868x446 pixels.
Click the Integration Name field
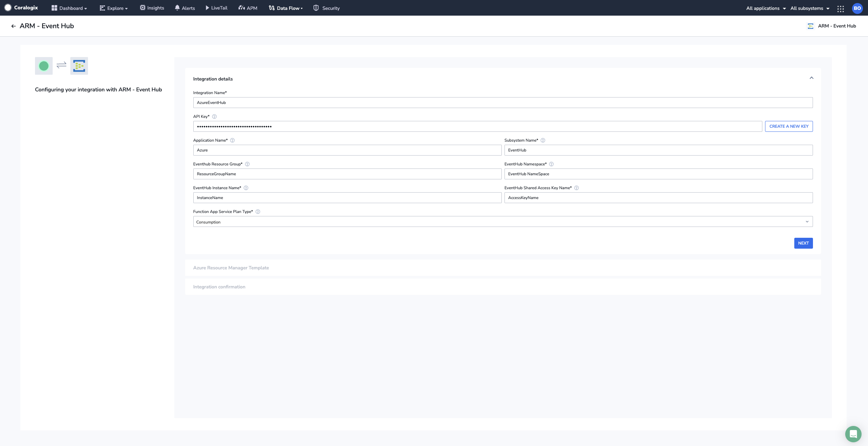click(503, 103)
